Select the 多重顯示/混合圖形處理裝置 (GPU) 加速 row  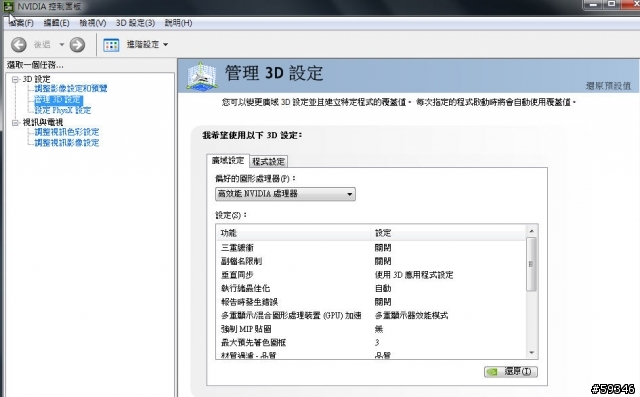click(x=371, y=315)
